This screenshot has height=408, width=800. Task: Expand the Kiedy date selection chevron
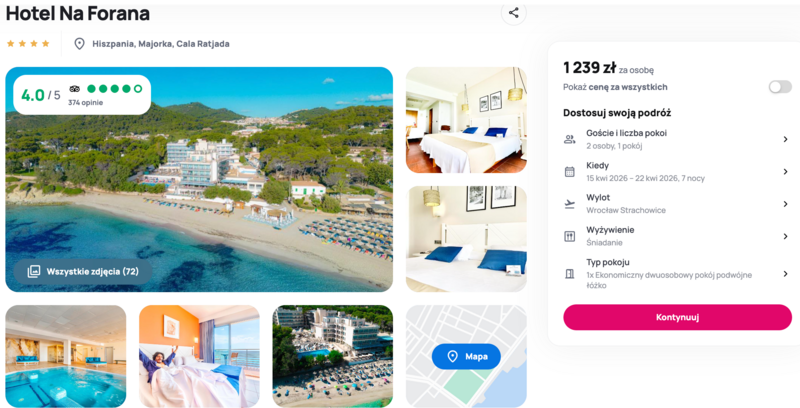coord(785,172)
